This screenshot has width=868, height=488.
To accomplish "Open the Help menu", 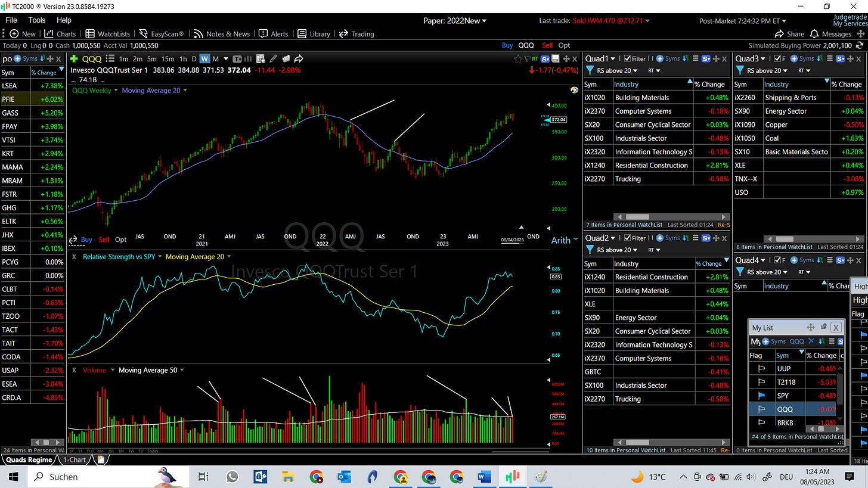I will [64, 20].
